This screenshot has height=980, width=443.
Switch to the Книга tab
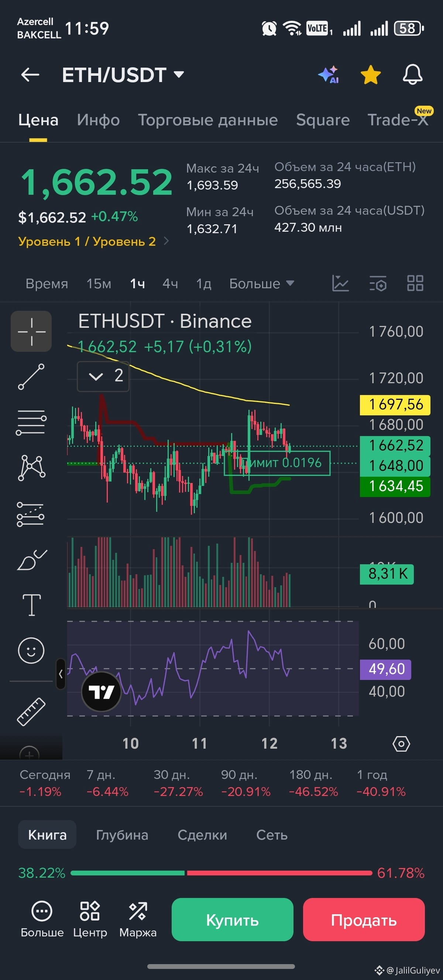click(x=47, y=835)
